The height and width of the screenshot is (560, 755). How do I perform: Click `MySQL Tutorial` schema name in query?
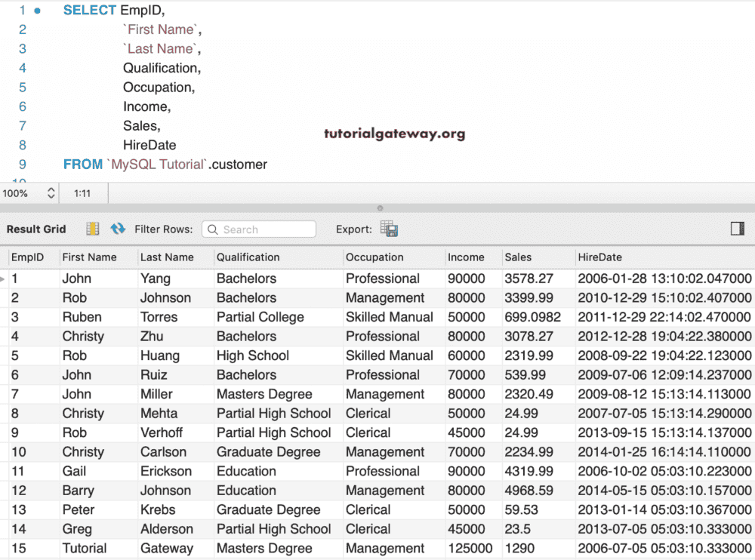click(157, 165)
